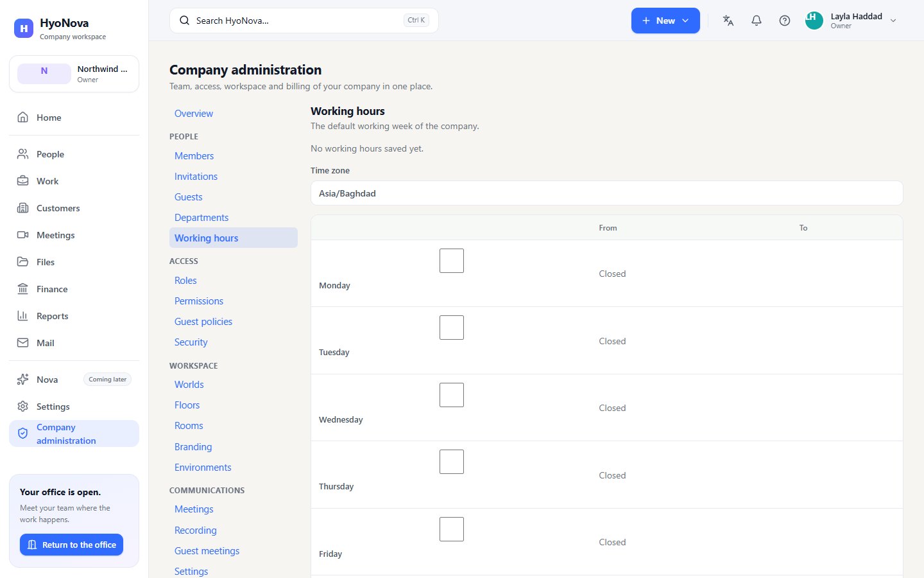The image size is (924, 578).
Task: Expand the Layla Haddad account menu
Action: pyautogui.click(x=851, y=21)
